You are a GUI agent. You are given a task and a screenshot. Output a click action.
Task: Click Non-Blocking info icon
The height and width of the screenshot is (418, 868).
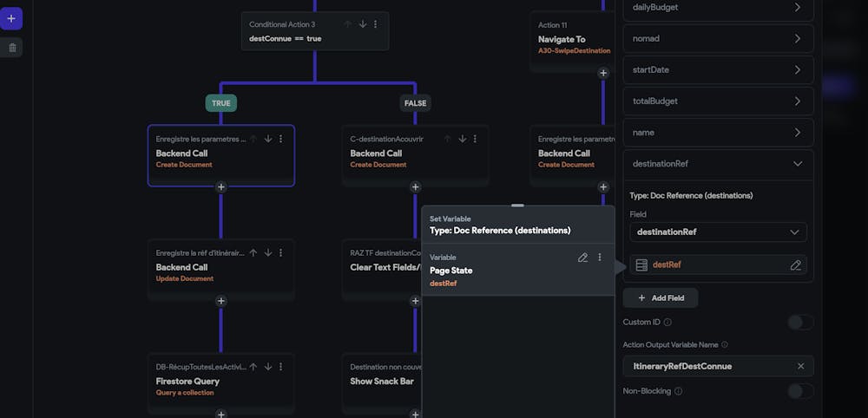pos(678,391)
